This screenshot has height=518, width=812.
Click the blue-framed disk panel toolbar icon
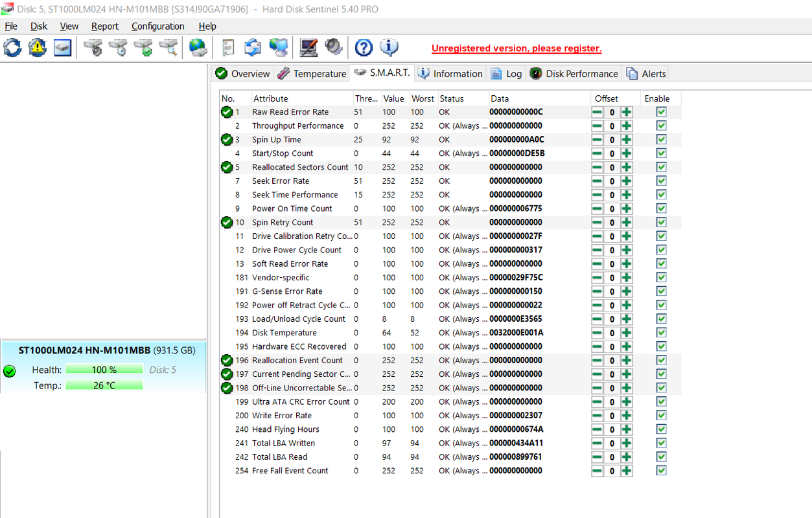coord(62,47)
